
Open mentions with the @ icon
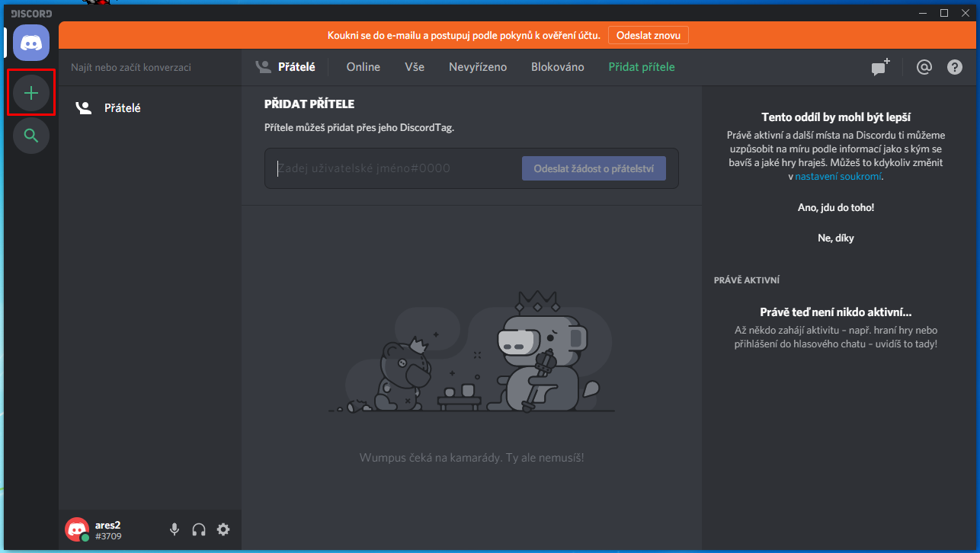pos(924,67)
